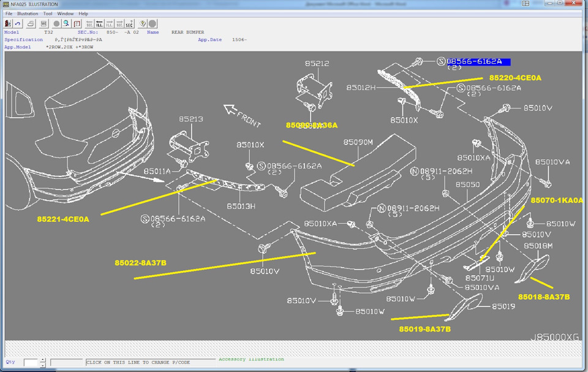Click the Qty spinner up arrow
Viewport: 588px width, 372px height.
[42, 360]
